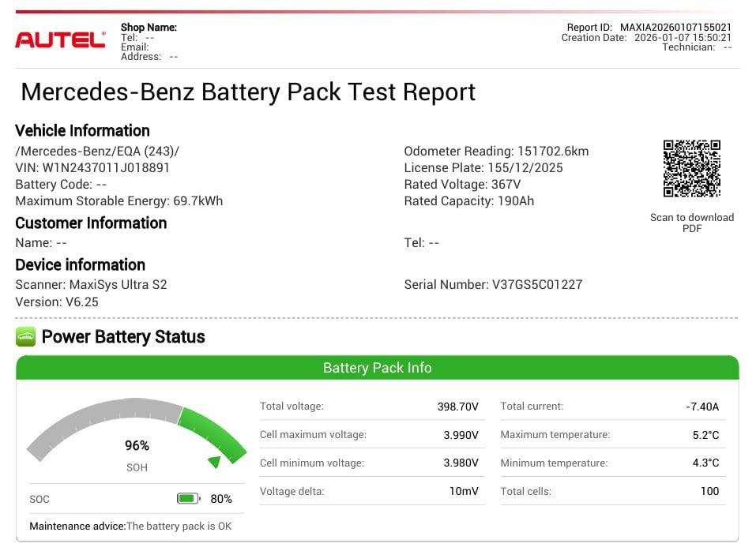This screenshot has height=551, width=756.
Task: Click the Mercedes-Benz Battery Pack Test Report title
Action: click(248, 92)
